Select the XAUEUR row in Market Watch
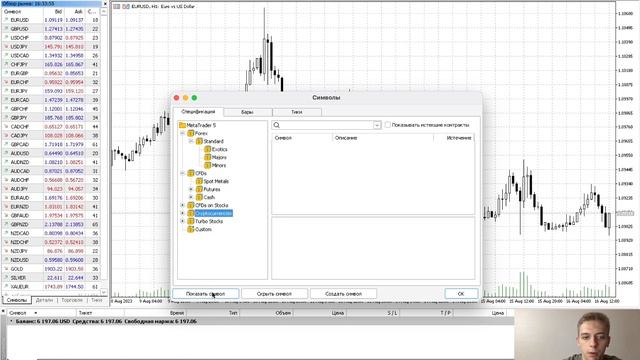Screen dimensions: 640x360 51,287
